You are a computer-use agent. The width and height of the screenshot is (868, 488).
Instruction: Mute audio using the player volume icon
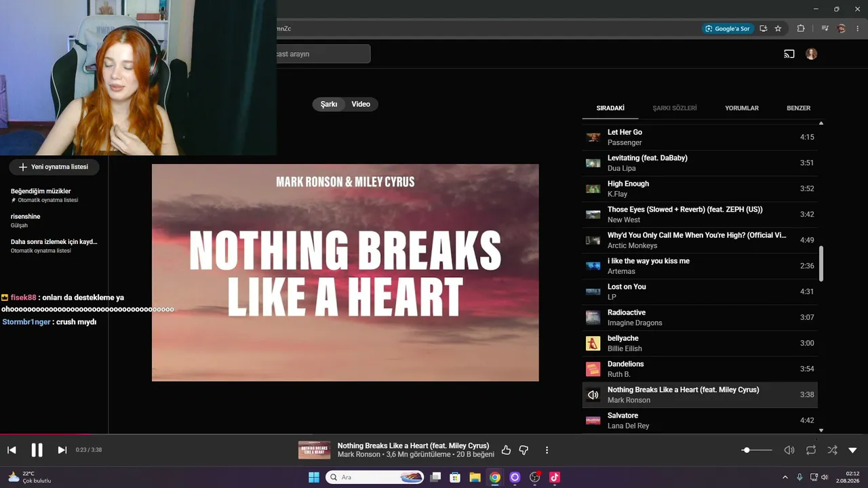(x=789, y=450)
